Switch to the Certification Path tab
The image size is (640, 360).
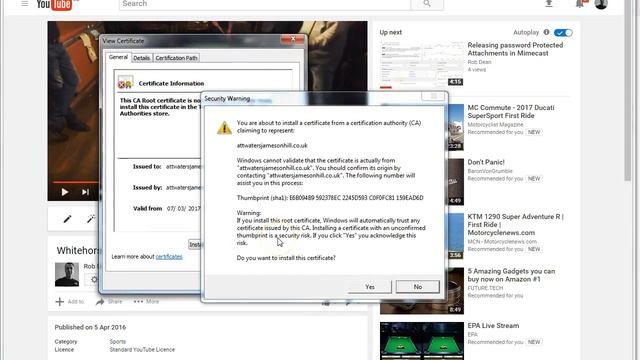[x=176, y=58]
